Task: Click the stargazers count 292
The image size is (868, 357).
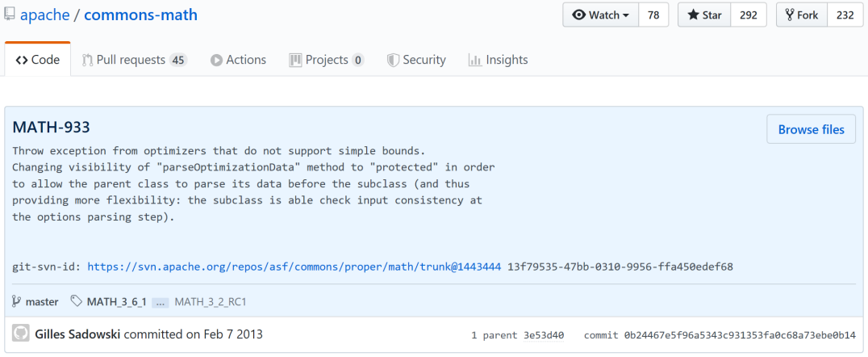Action: click(749, 15)
